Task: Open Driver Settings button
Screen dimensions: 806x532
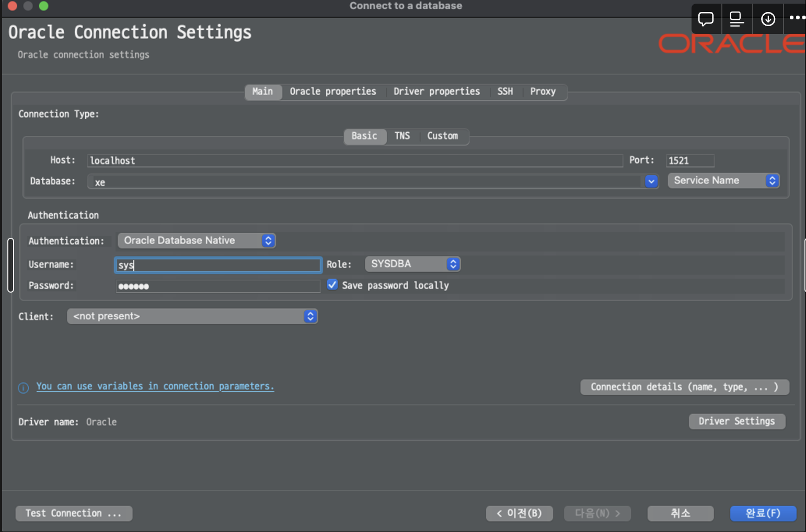Action: 737,421
